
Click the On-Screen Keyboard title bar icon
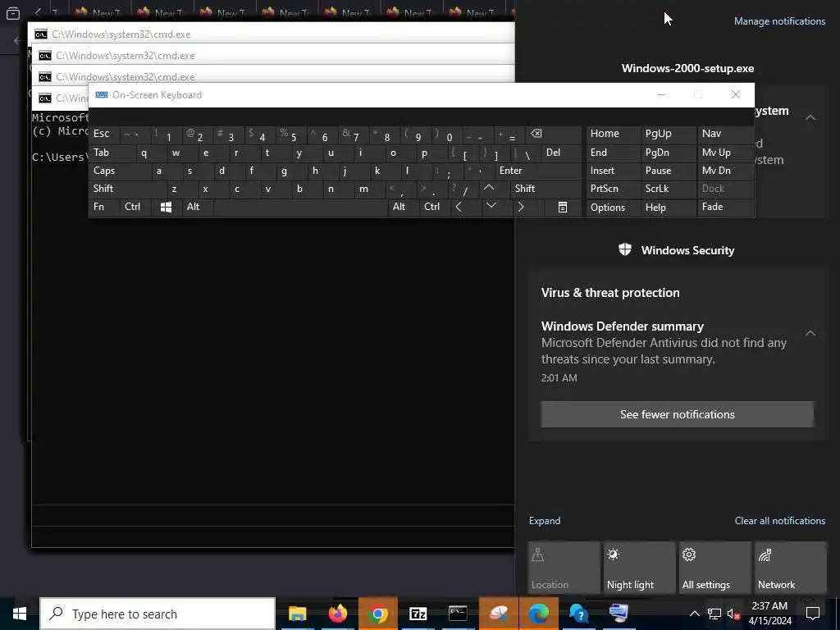[101, 95]
